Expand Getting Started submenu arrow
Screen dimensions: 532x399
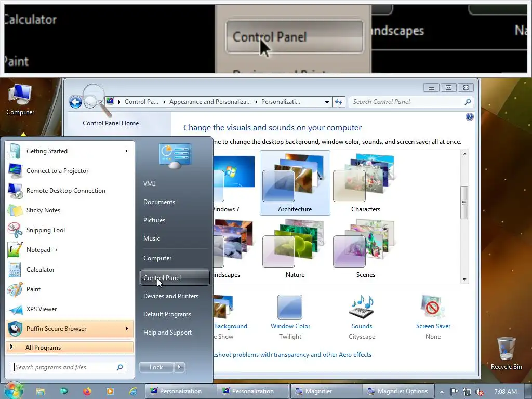[x=127, y=151]
